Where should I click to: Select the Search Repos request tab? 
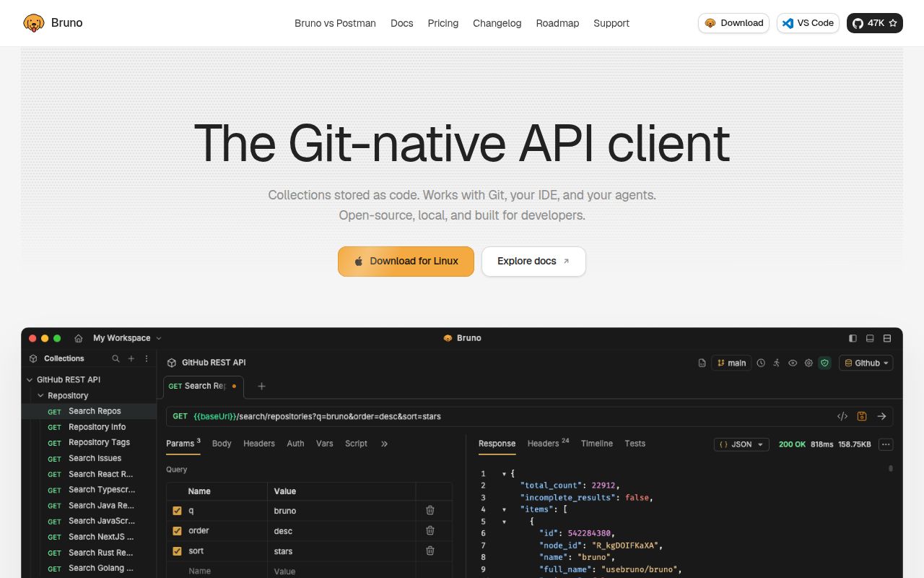coord(204,387)
